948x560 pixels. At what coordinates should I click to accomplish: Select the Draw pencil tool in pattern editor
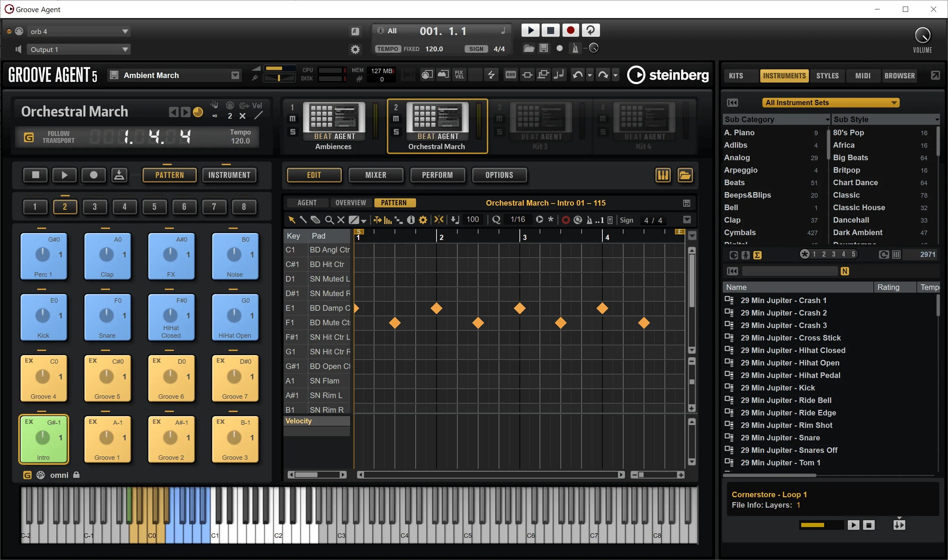[x=303, y=220]
